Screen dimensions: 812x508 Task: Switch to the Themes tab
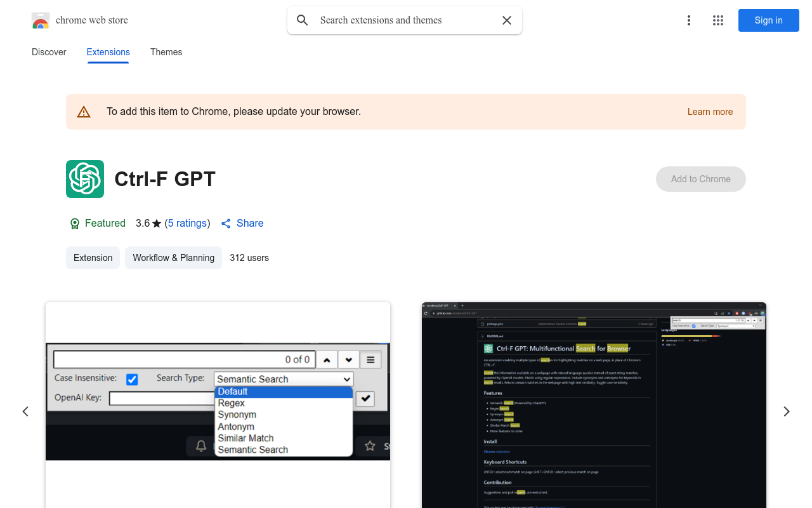tap(166, 52)
